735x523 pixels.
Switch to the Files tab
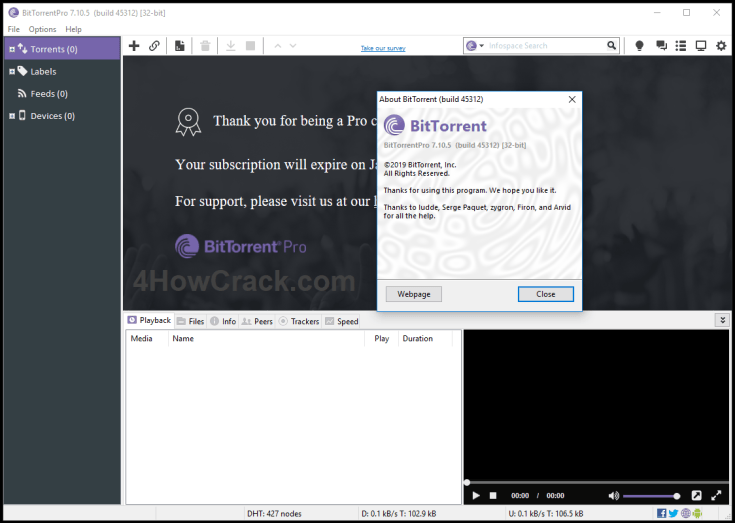[x=191, y=321]
